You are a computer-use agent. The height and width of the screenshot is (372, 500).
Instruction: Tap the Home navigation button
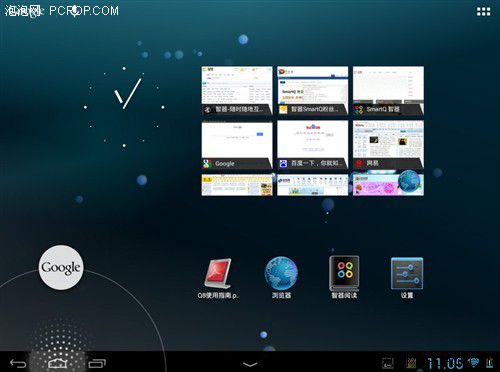(x=58, y=363)
